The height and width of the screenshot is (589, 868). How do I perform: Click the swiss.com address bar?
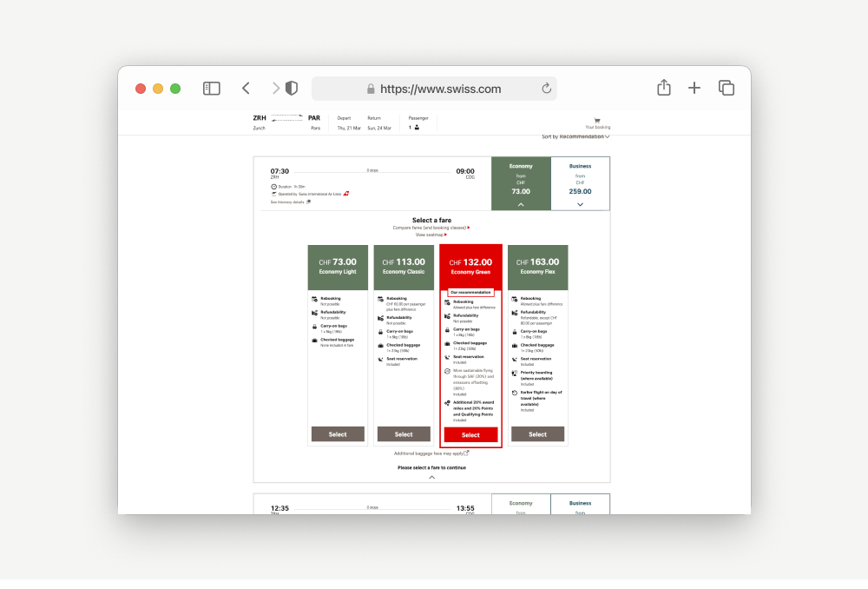point(435,89)
